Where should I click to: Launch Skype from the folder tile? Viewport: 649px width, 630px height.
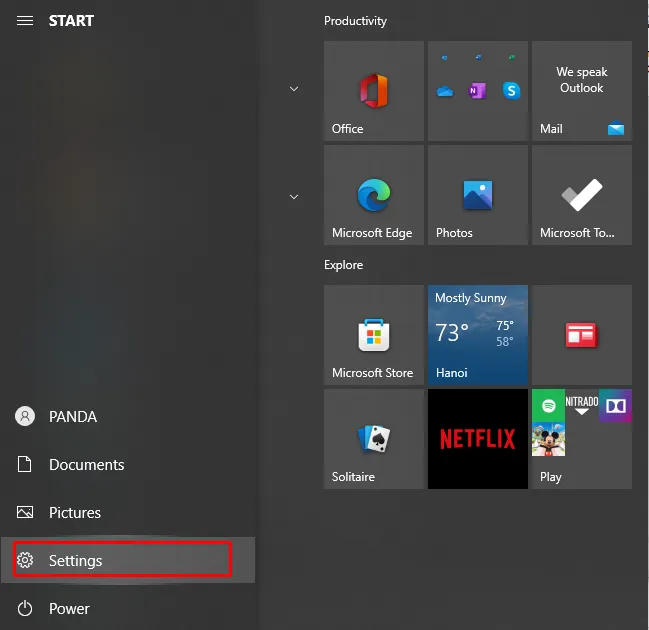click(x=512, y=91)
